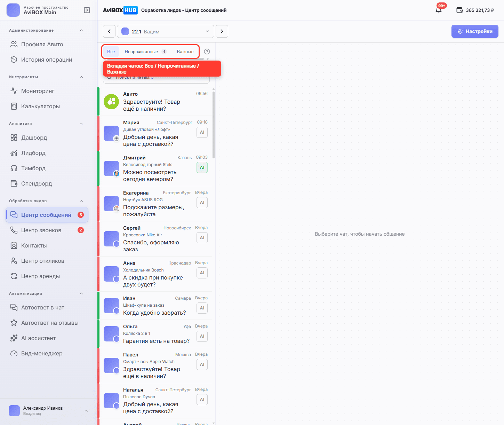Screen dimensions: 504x425
Task: Toggle AI button in Екатерина's chat
Action: pyautogui.click(x=202, y=203)
